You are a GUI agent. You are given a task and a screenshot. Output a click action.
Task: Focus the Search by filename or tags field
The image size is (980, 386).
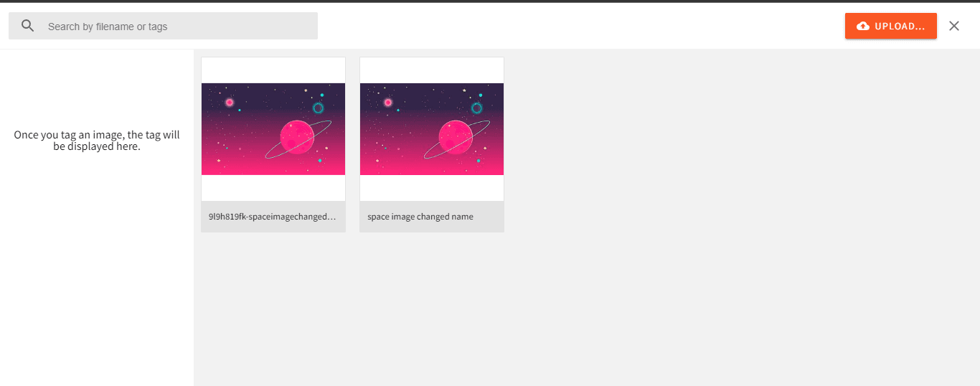179,27
